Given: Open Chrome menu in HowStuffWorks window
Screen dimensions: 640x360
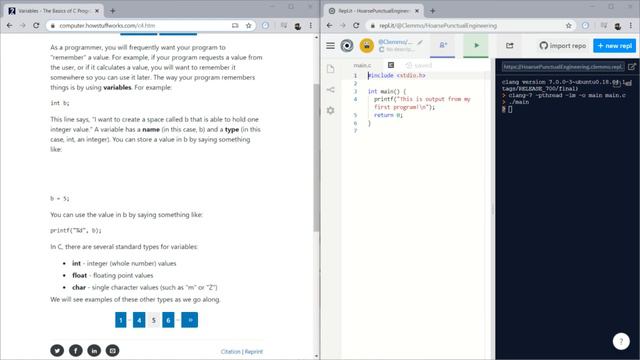Looking at the screenshot, I should point(311,25).
